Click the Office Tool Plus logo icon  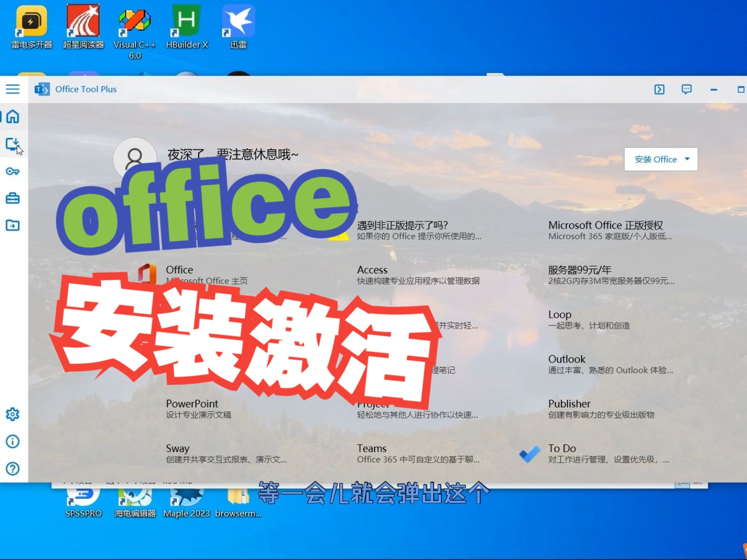[x=42, y=89]
